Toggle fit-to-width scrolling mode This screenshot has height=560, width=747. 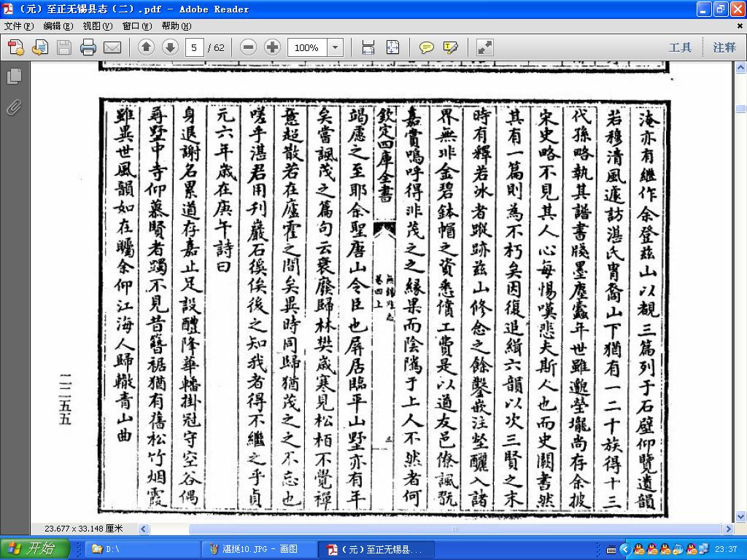(x=368, y=47)
